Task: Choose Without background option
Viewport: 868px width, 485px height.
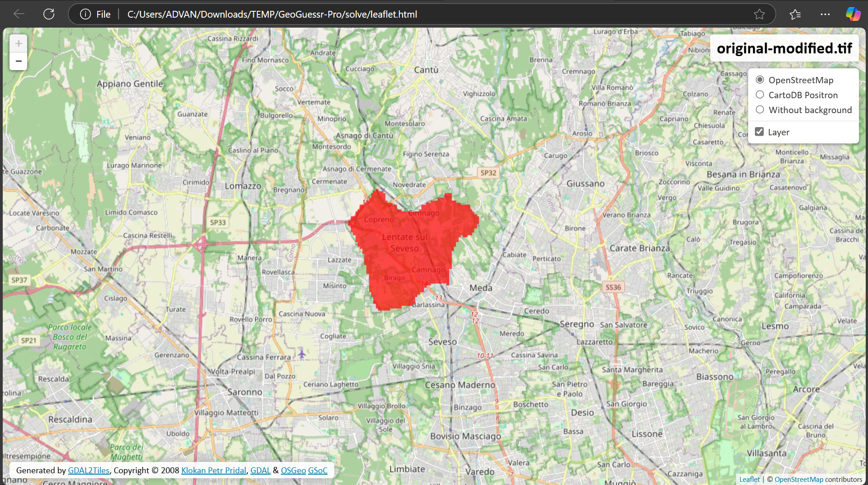Action: point(760,110)
